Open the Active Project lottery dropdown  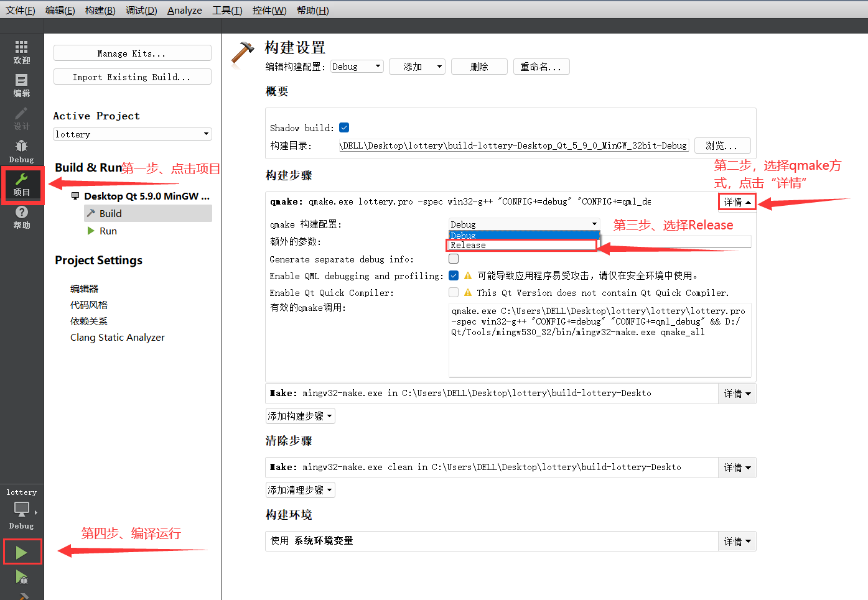point(133,134)
